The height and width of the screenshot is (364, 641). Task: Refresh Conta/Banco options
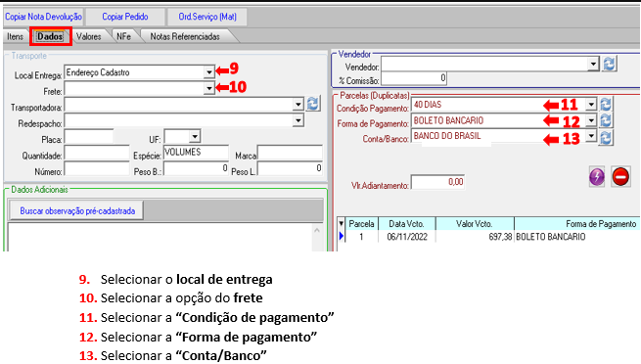click(x=606, y=138)
